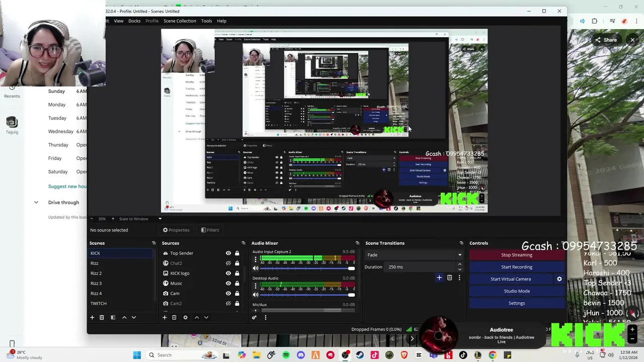This screenshot has height=362, width=644.
Task: Open source Filters button
Action: (210, 230)
